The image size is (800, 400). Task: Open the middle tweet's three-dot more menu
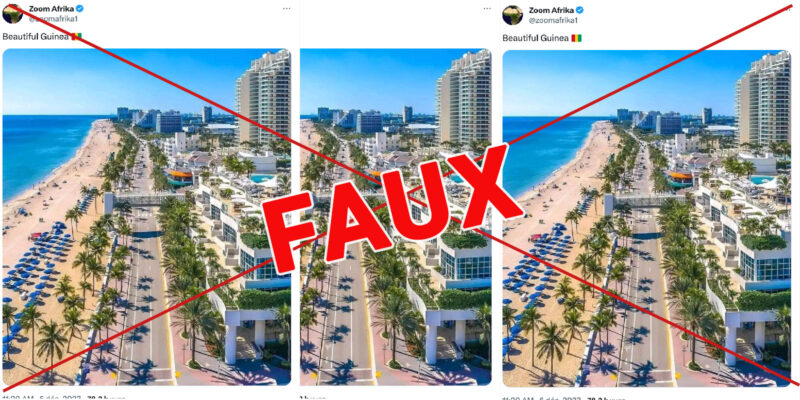487,9
